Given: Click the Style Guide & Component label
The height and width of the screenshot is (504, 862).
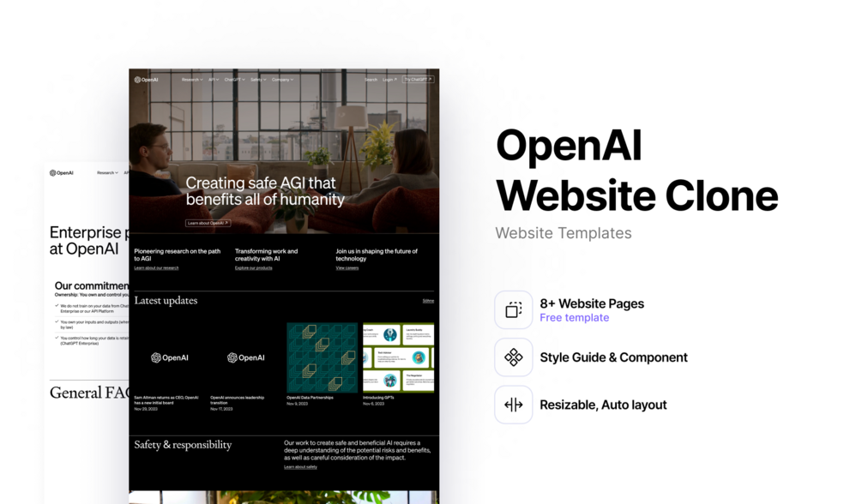Looking at the screenshot, I should (x=613, y=357).
